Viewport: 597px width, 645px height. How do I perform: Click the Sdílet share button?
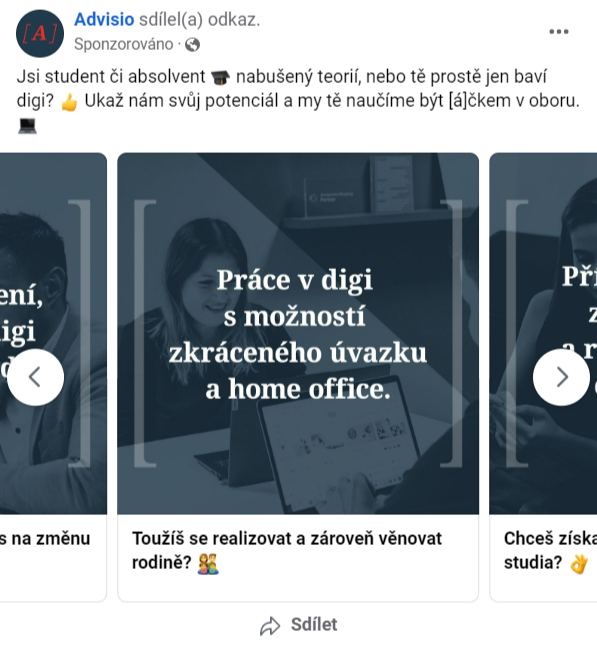click(299, 625)
